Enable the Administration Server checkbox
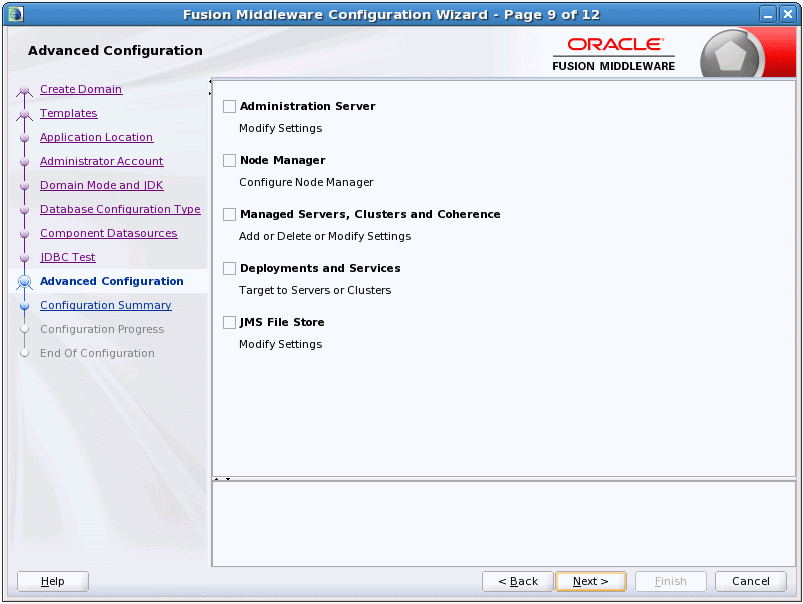Screen dimensions: 803x604 coord(229,107)
